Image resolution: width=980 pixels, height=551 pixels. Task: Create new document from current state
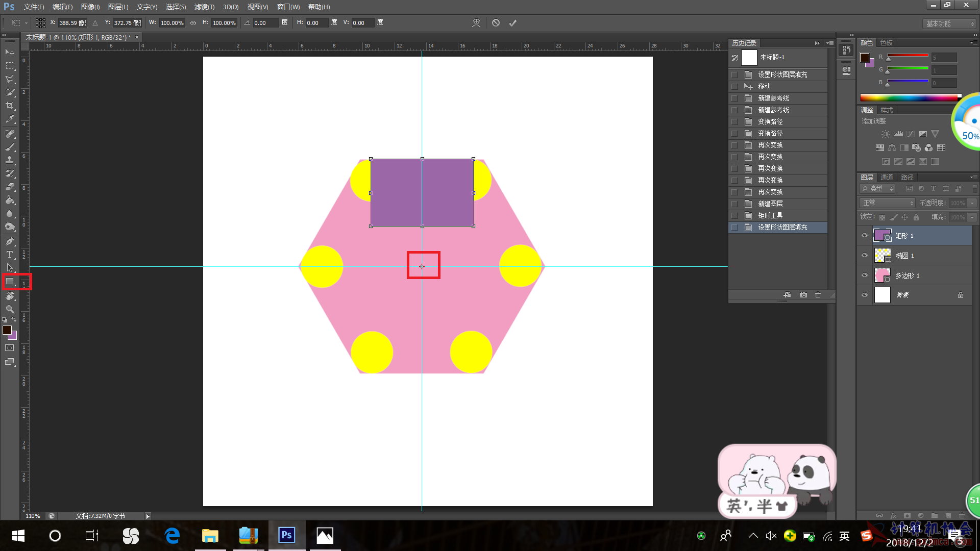click(x=787, y=295)
